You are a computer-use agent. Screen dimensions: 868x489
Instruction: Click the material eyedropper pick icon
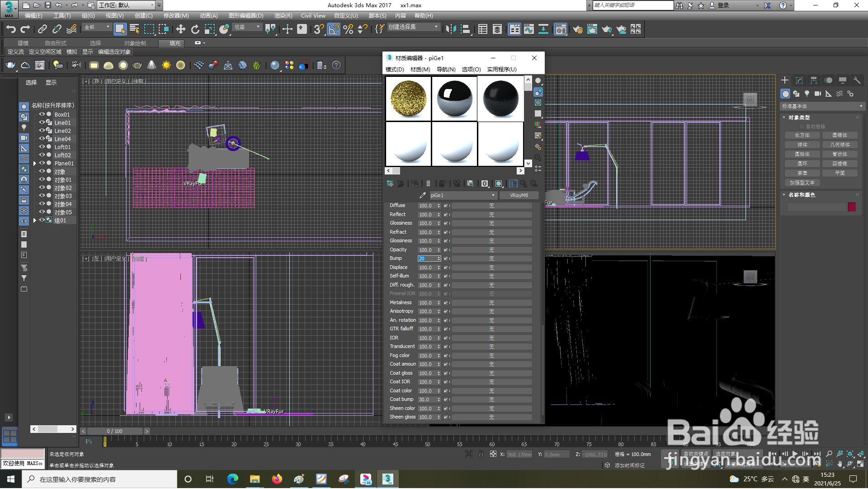tap(422, 195)
